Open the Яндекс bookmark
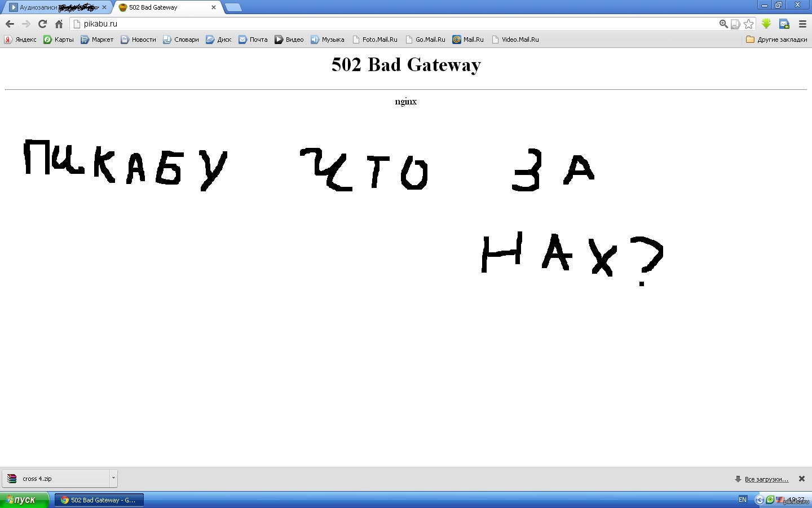The width and height of the screenshot is (812, 508). click(x=20, y=40)
